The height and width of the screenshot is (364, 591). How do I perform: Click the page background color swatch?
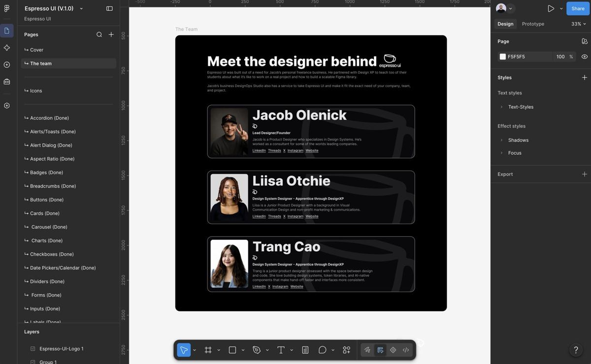point(502,57)
